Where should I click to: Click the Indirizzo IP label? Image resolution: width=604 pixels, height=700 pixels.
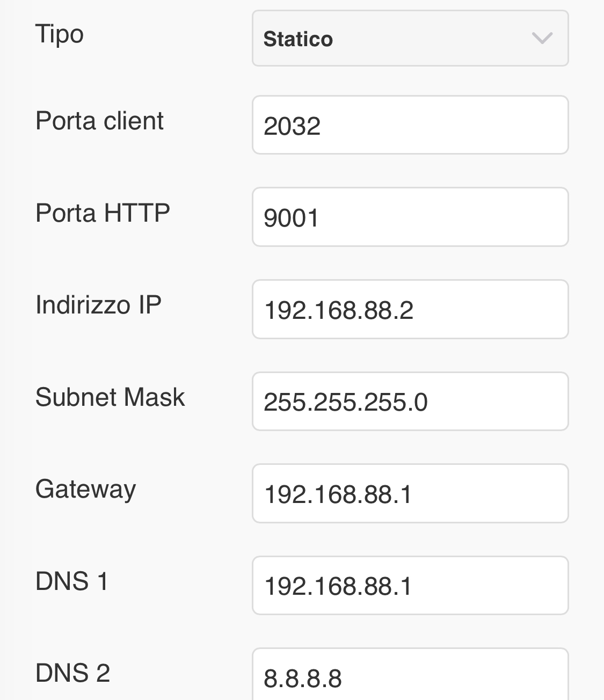(98, 305)
